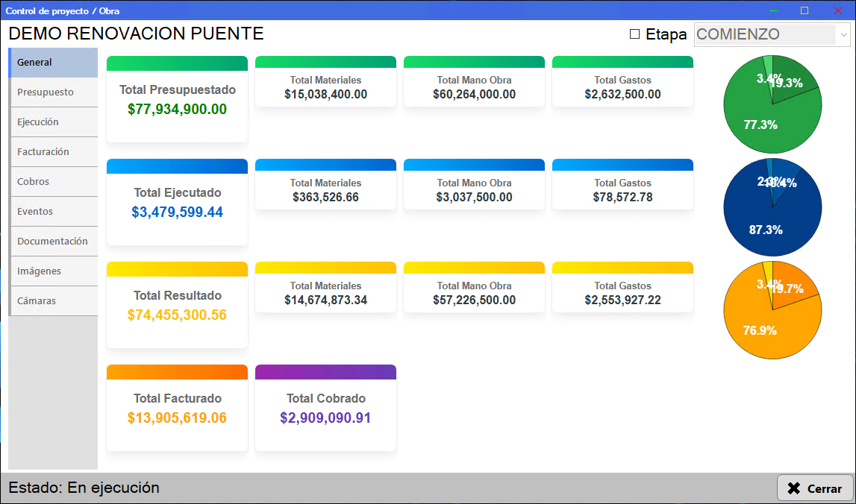Click the Total Ejecutado card

point(177,203)
